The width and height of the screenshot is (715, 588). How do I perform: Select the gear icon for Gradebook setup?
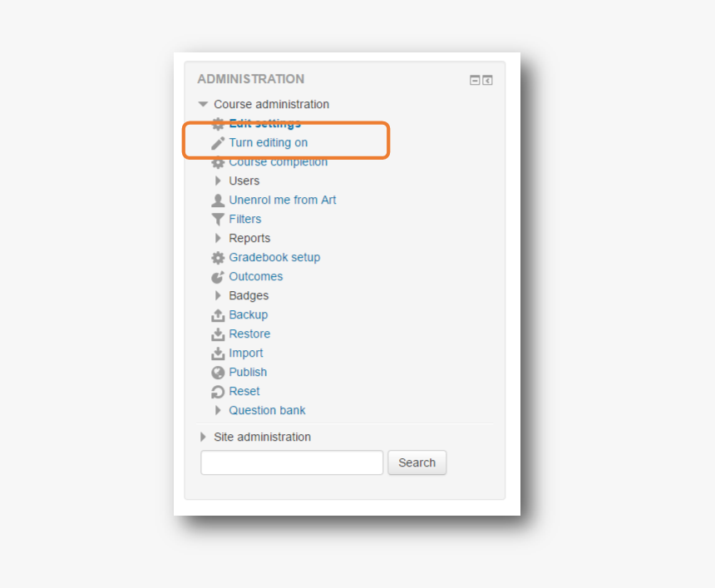(x=218, y=257)
